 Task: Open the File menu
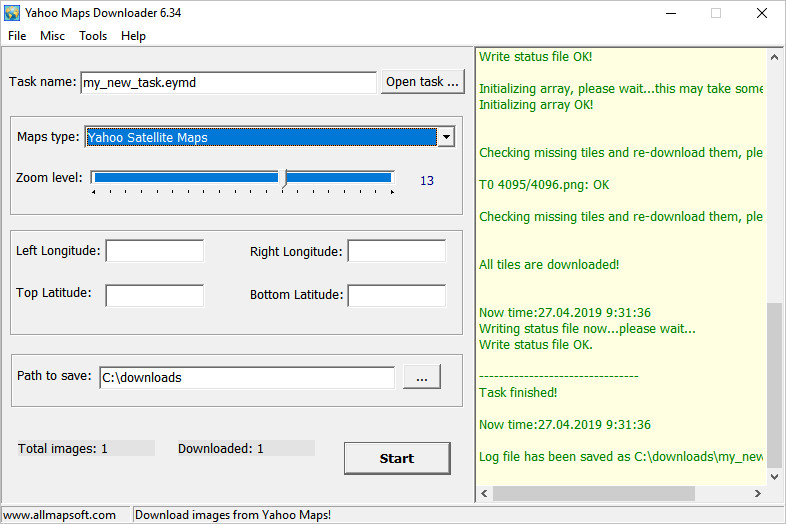coord(17,36)
